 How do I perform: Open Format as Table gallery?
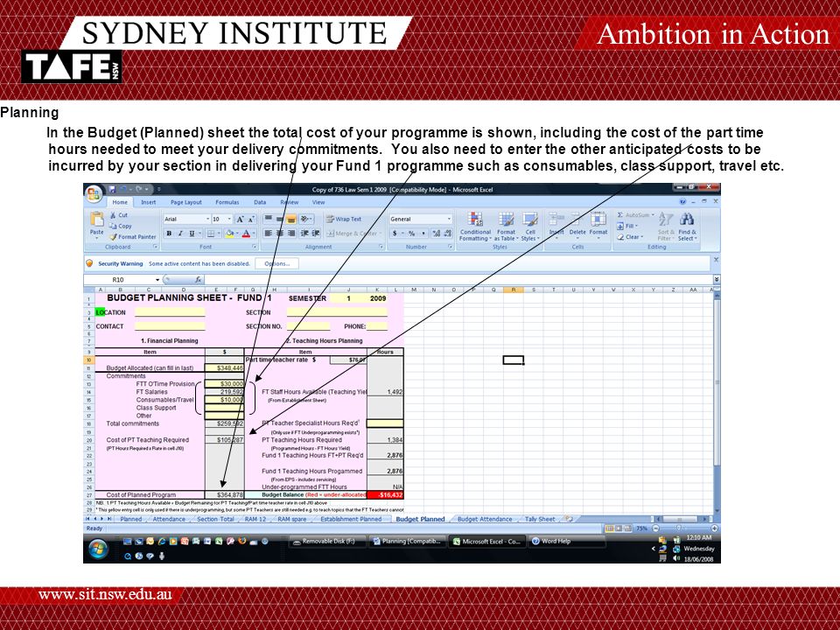coord(506,226)
